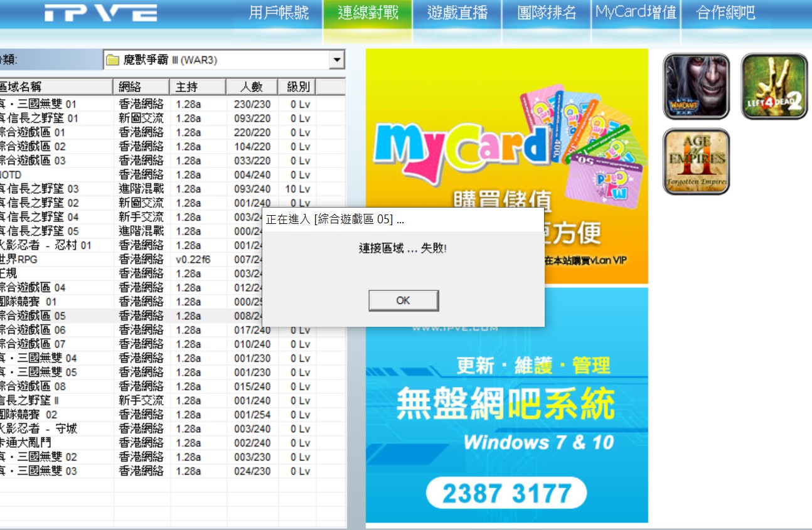
Task: Select the 信長之野望 02 room
Action: coord(173,203)
